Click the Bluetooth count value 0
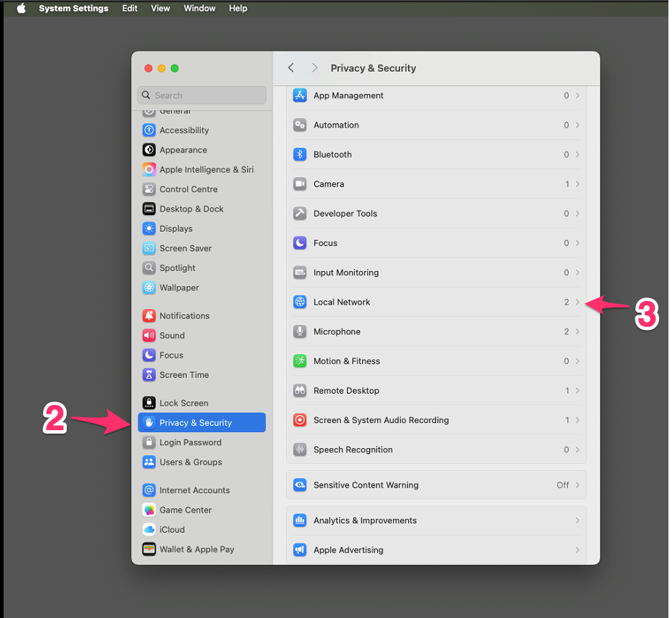 pyautogui.click(x=566, y=154)
